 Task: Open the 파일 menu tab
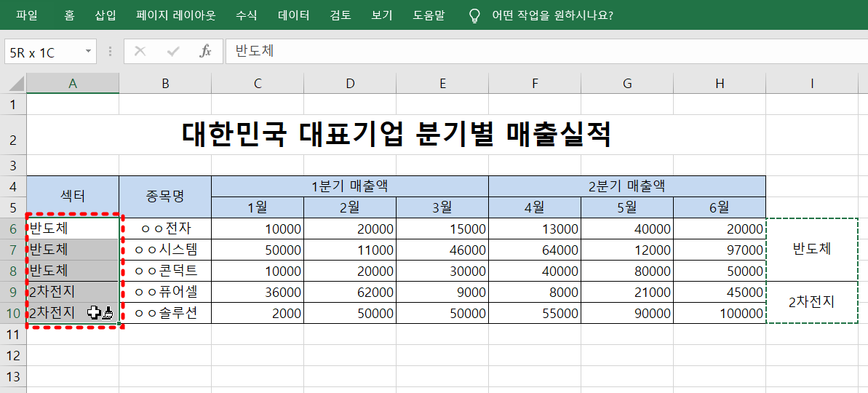pos(27,15)
